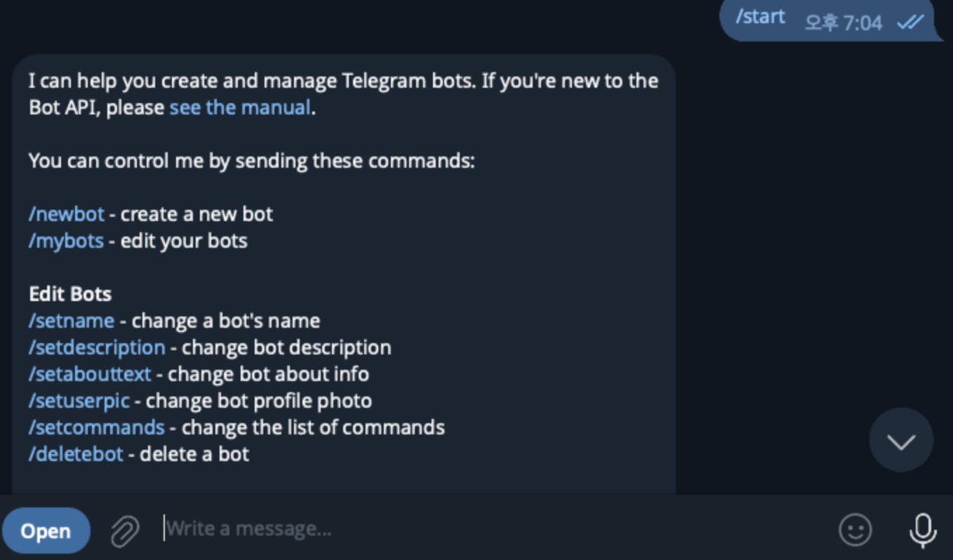Click the sent /start message bubble
Viewport: 953px width, 560px height.
(760, 18)
